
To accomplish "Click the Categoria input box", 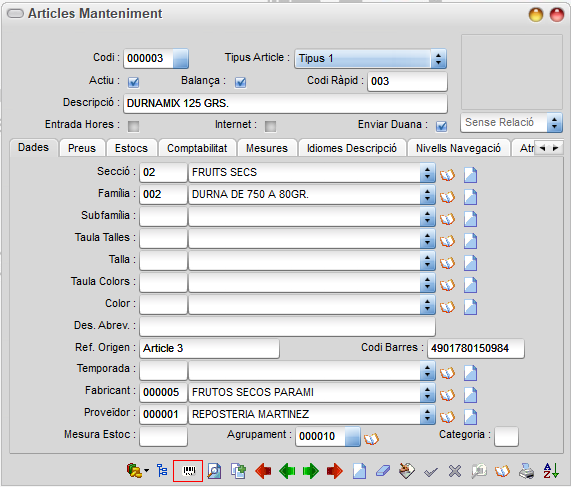I will 506,437.
